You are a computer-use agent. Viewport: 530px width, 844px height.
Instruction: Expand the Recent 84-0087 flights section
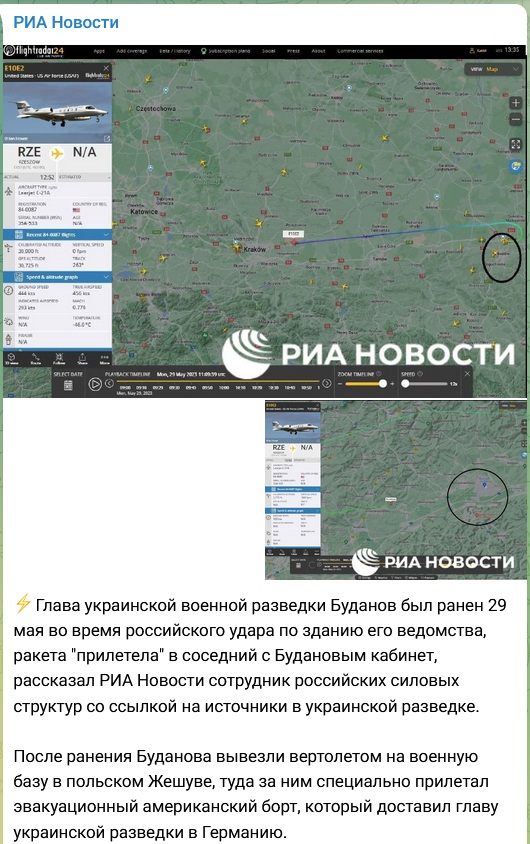[58, 235]
